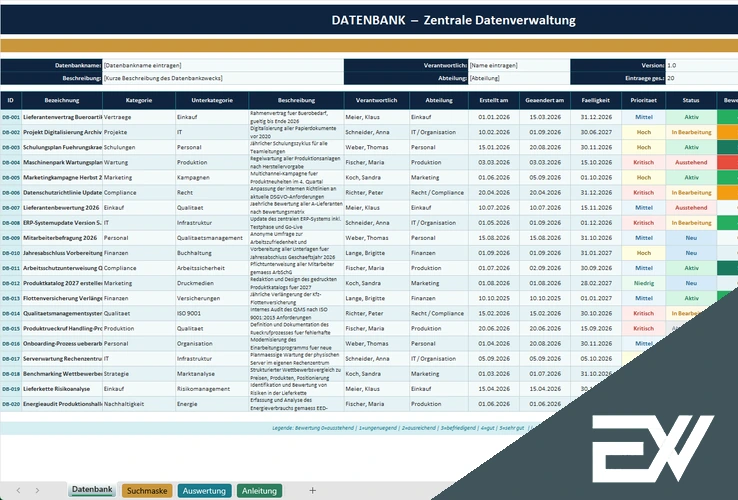Select the Schulungsplan Fuehrungskraefte cell

click(x=62, y=147)
